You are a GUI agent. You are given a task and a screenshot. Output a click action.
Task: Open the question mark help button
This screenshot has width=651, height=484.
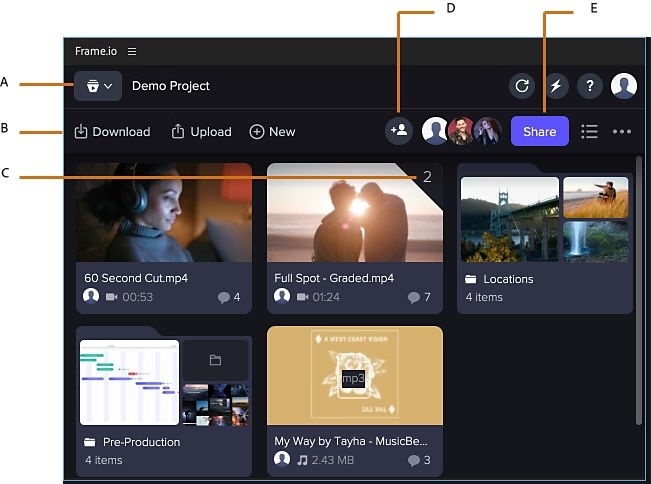click(590, 86)
